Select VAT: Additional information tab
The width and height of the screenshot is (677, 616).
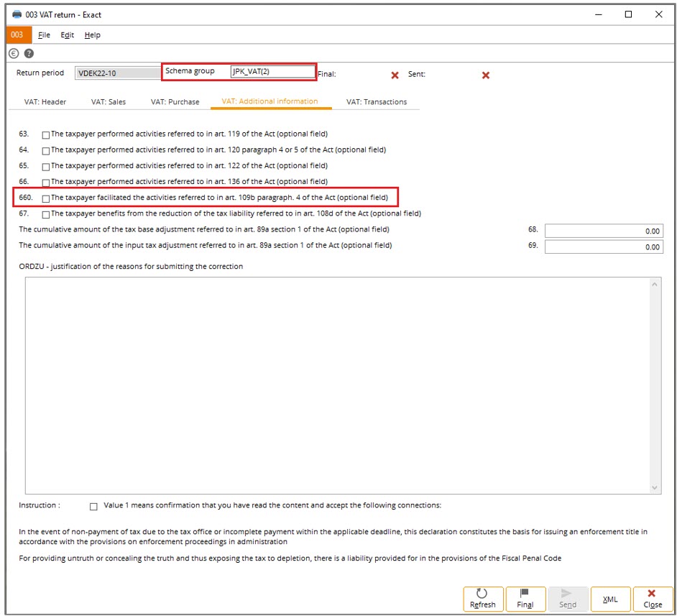[270, 101]
